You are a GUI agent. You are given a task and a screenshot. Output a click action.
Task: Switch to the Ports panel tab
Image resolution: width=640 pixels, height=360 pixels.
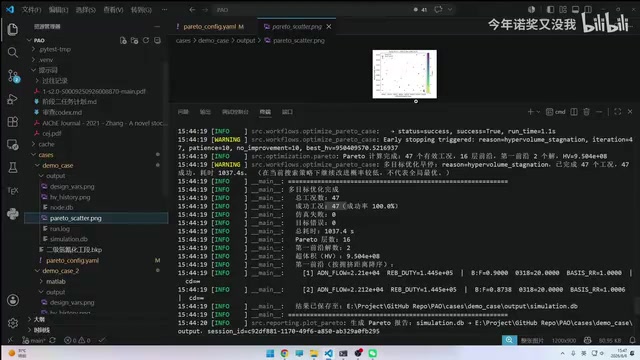click(287, 111)
